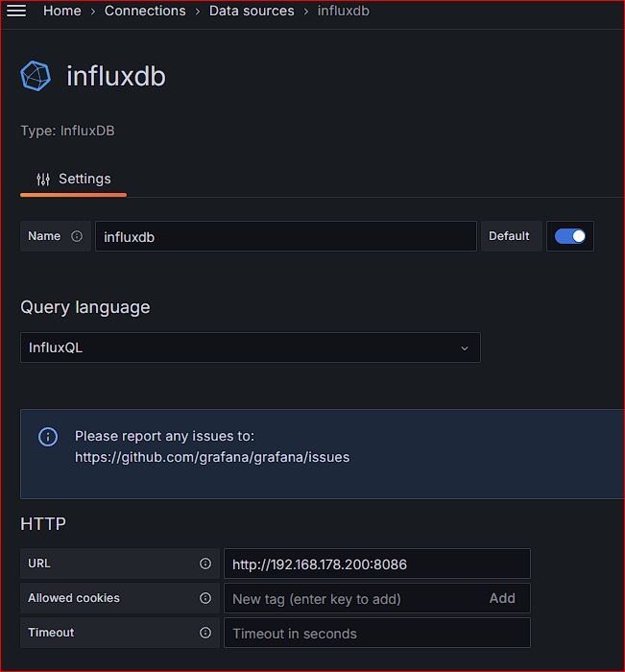Click into the Name input field

pos(286,236)
